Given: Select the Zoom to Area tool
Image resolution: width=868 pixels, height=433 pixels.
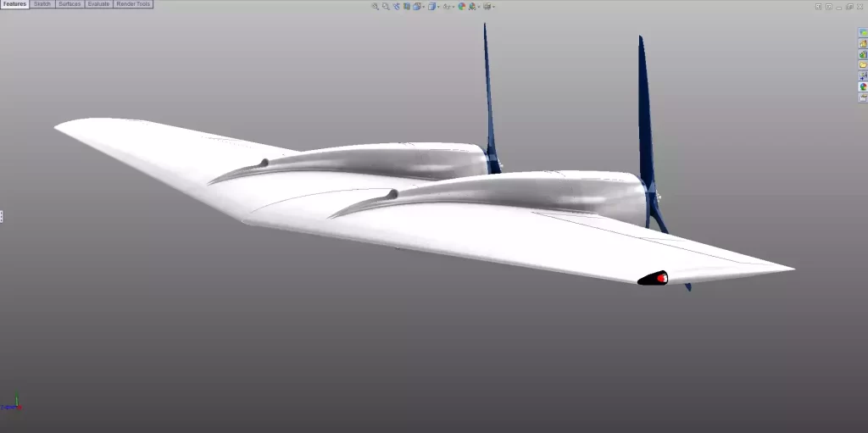Looking at the screenshot, I should click(386, 6).
